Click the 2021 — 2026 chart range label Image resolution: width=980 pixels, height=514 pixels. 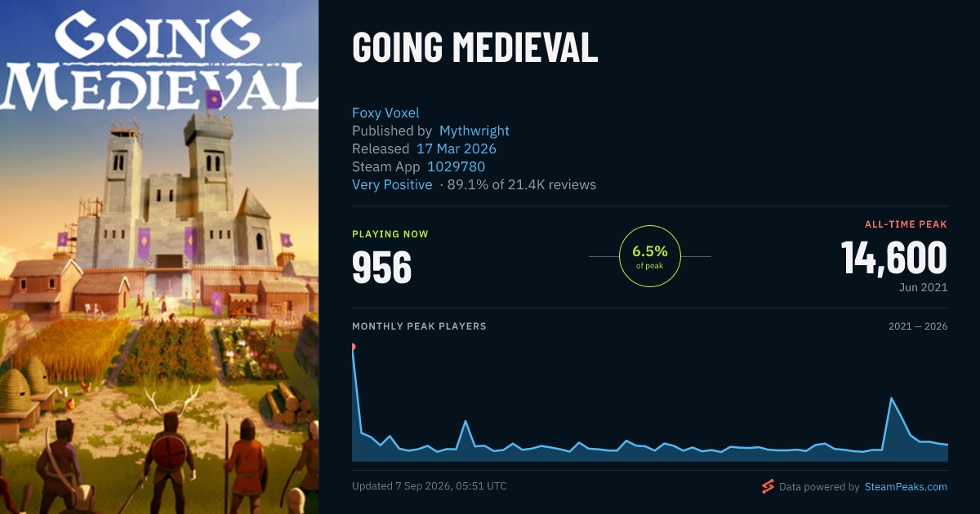tap(918, 326)
